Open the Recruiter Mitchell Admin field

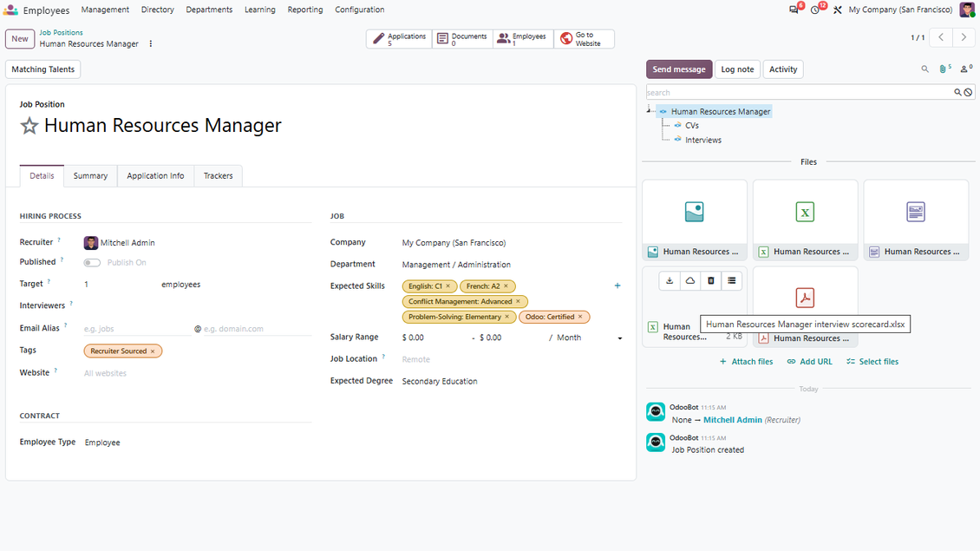[198, 243]
